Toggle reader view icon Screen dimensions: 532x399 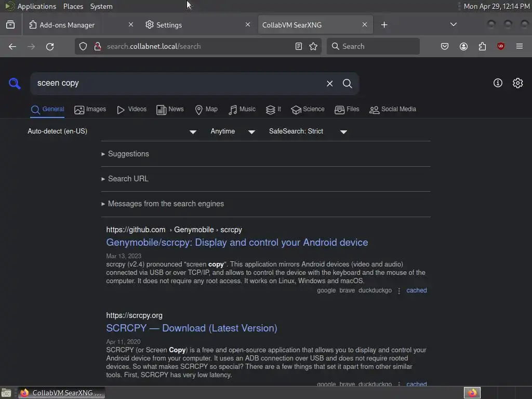(299, 46)
